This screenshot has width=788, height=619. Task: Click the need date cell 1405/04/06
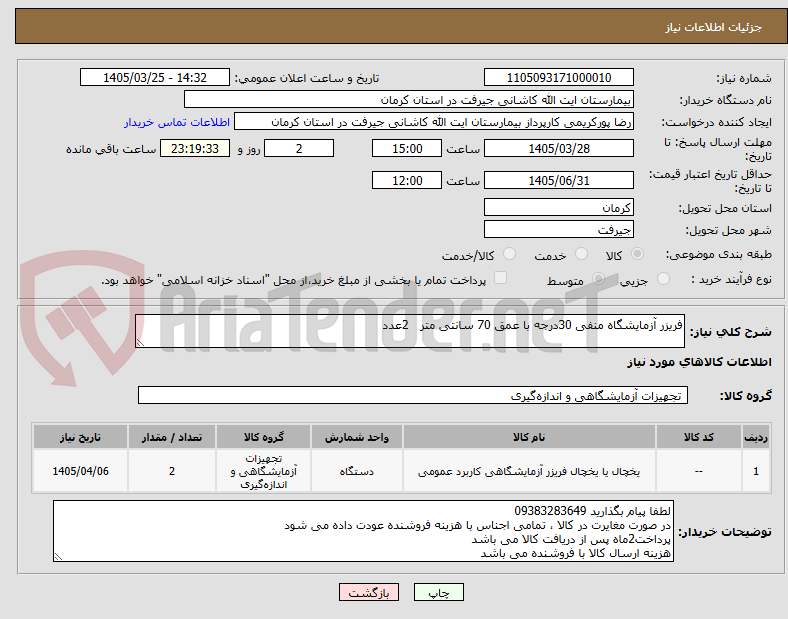(80, 471)
